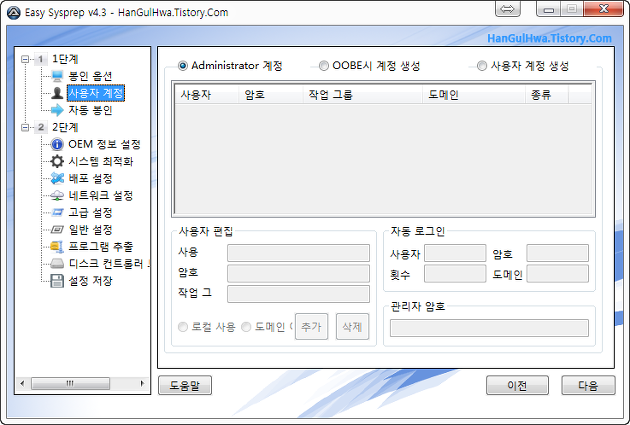Open OEM 정보 설정 page
This screenshot has height=425, width=630.
point(104,144)
